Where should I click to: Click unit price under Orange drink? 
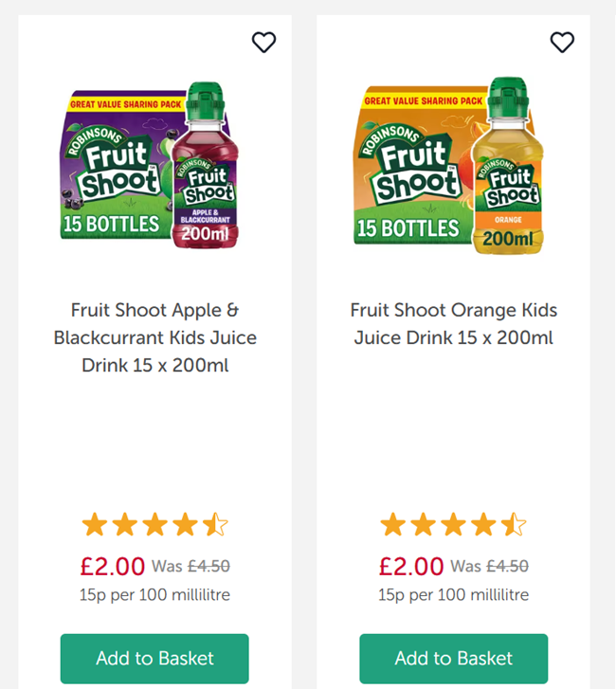tap(453, 595)
